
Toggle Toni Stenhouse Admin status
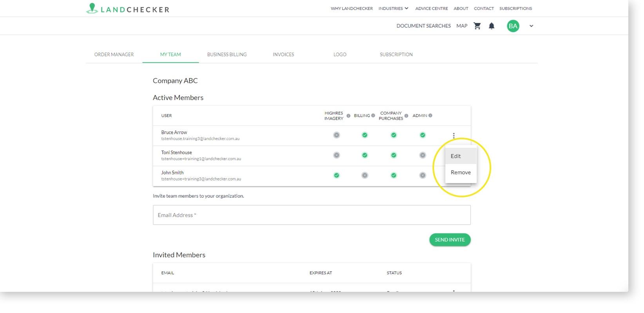[x=423, y=155]
